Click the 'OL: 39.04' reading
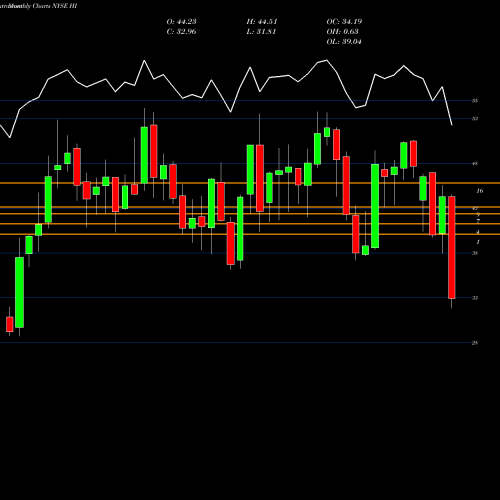The width and height of the screenshot is (500, 500). click(344, 42)
